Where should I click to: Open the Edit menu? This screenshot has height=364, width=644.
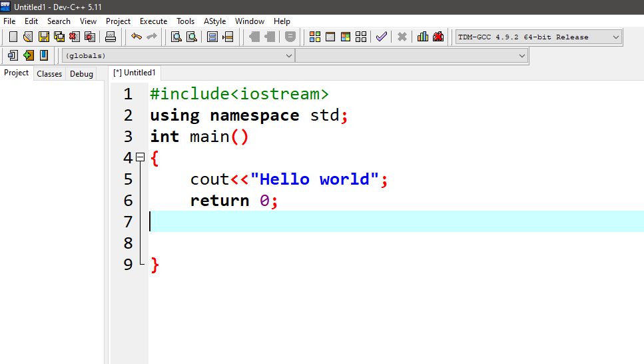(31, 21)
